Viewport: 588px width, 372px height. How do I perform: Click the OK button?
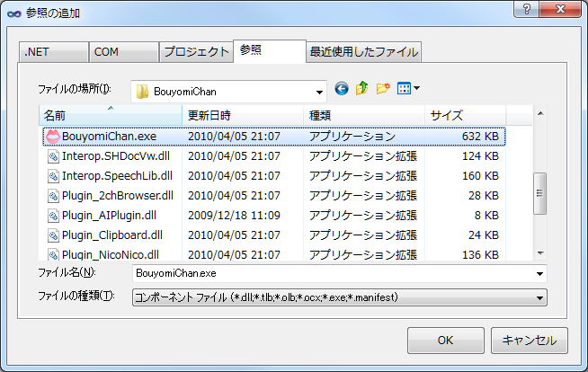click(x=446, y=341)
